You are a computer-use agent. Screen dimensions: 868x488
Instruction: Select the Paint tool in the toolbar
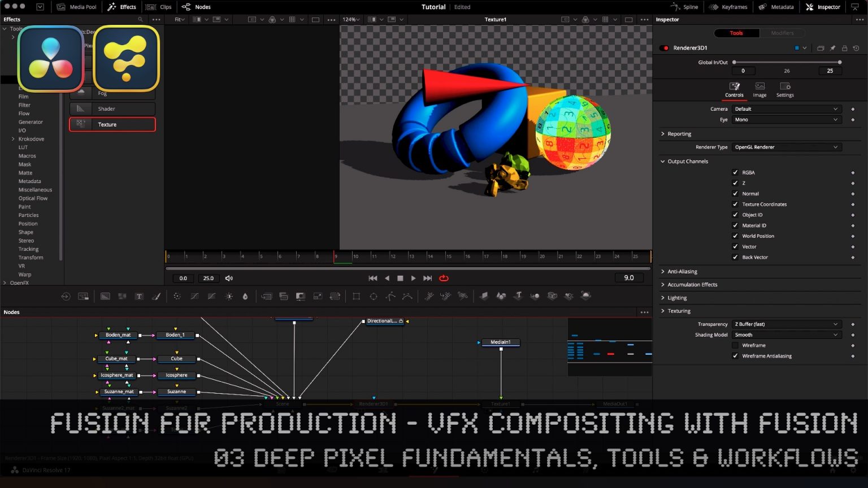(x=157, y=296)
